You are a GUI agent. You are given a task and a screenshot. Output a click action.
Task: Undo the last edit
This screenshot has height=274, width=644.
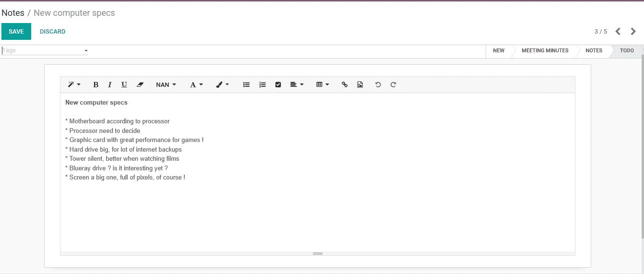(x=378, y=85)
